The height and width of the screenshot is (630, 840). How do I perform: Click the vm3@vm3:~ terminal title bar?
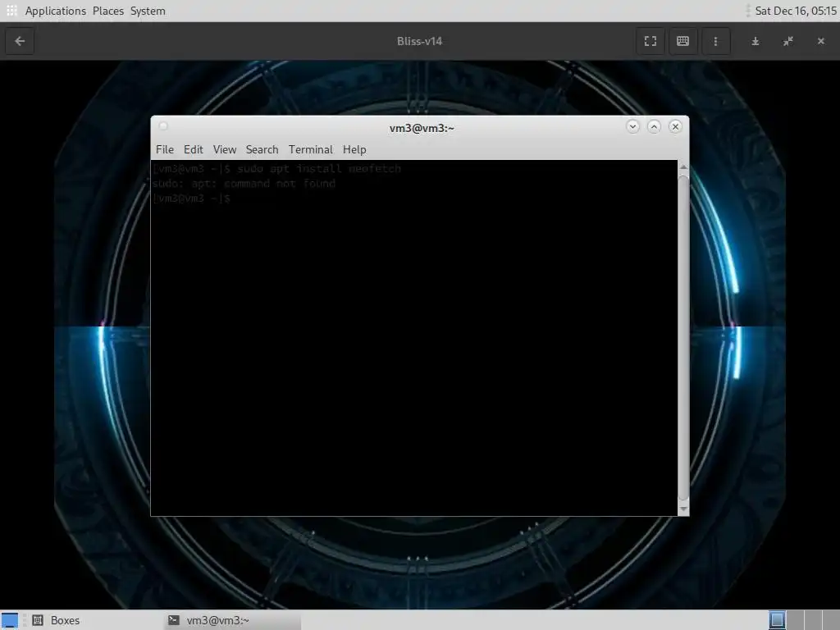coord(422,128)
